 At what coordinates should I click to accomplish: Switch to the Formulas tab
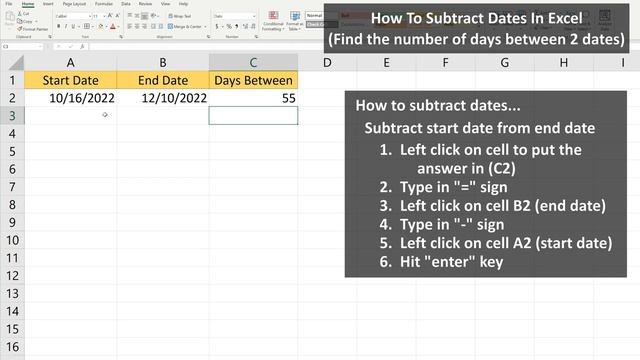point(104,4)
